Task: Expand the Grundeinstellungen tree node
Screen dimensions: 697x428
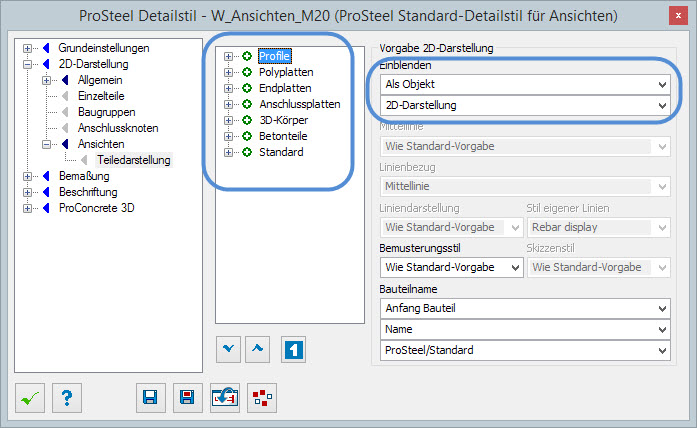Action: tap(28, 48)
